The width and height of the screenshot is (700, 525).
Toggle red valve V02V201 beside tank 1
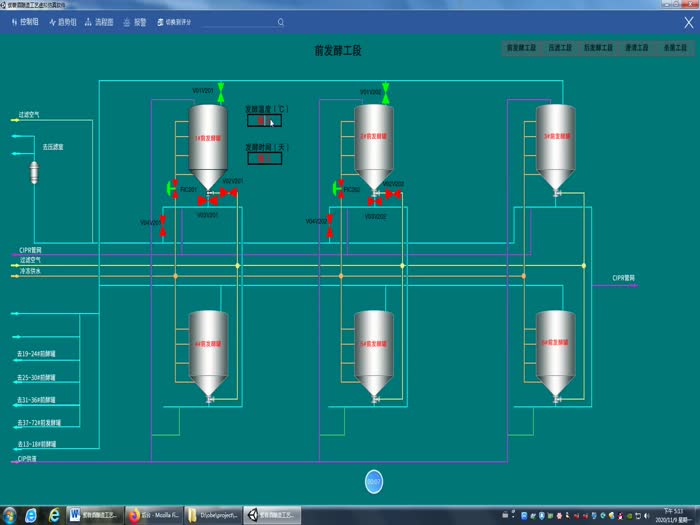[227, 193]
